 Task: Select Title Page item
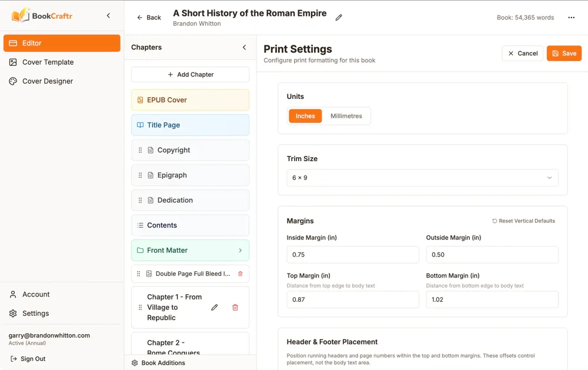190,125
